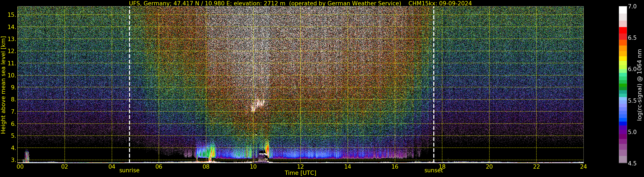Click the '5.' height axis tick label
Viewport: 644px width, 177px height.
click(x=13, y=136)
